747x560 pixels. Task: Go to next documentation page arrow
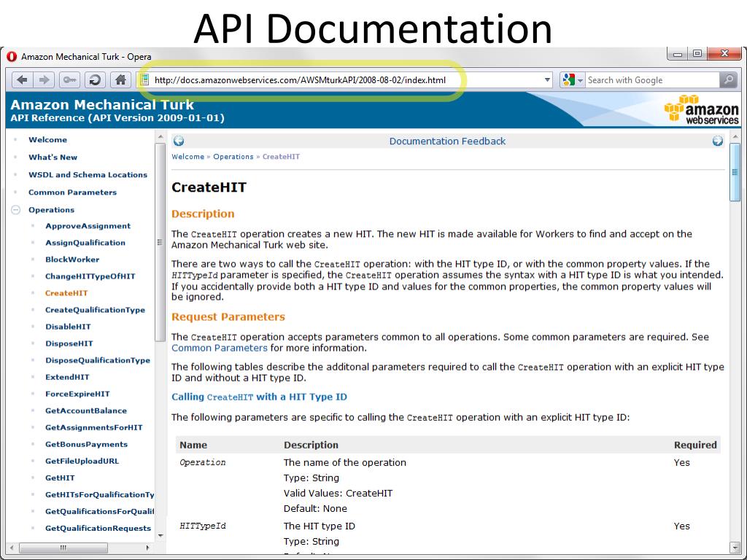click(x=718, y=141)
